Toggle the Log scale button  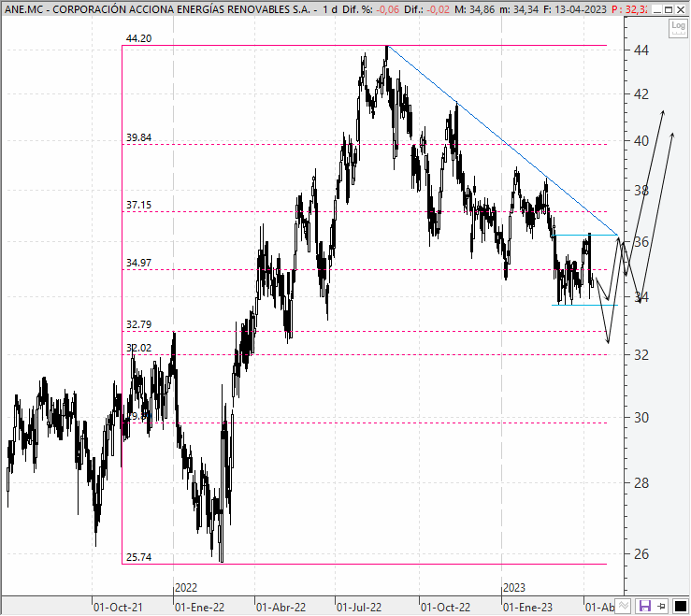pyautogui.click(x=678, y=29)
